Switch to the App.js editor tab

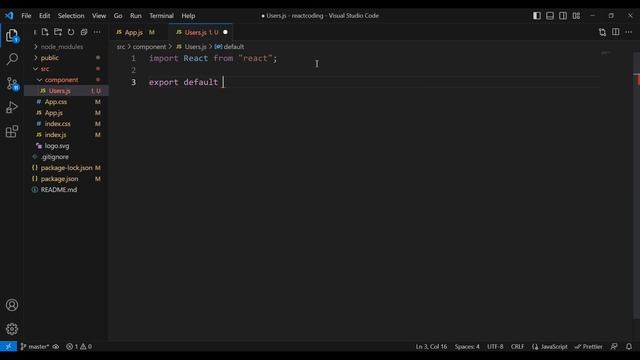134,32
